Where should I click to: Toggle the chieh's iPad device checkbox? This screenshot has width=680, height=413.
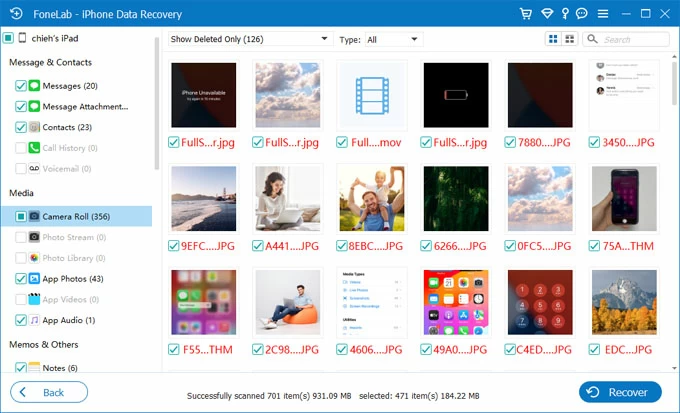click(x=8, y=38)
